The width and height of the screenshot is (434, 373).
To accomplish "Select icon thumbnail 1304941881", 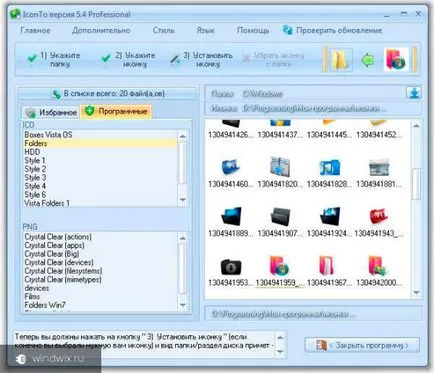I will (379, 172).
